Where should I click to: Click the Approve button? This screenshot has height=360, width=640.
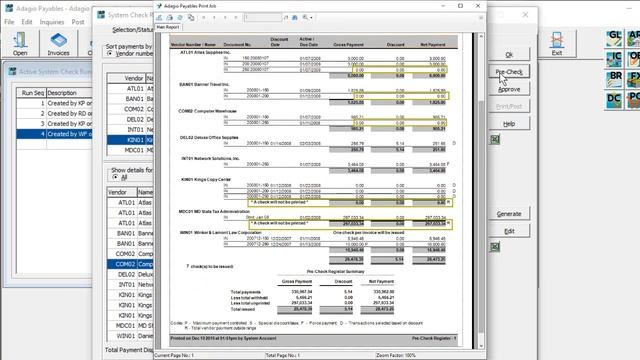click(509, 89)
